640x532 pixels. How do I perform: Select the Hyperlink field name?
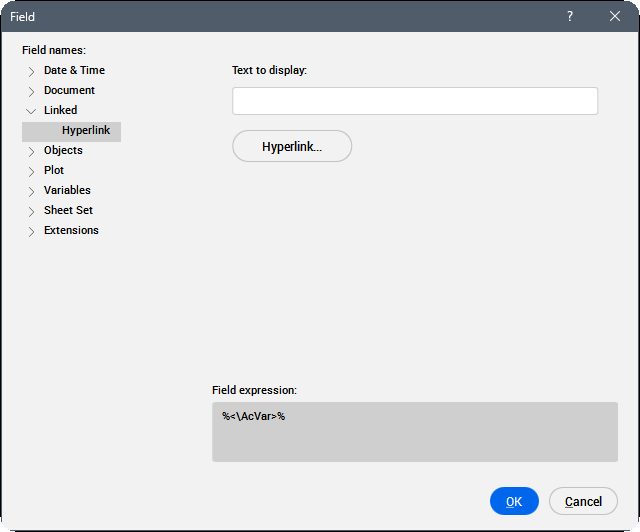(x=85, y=131)
